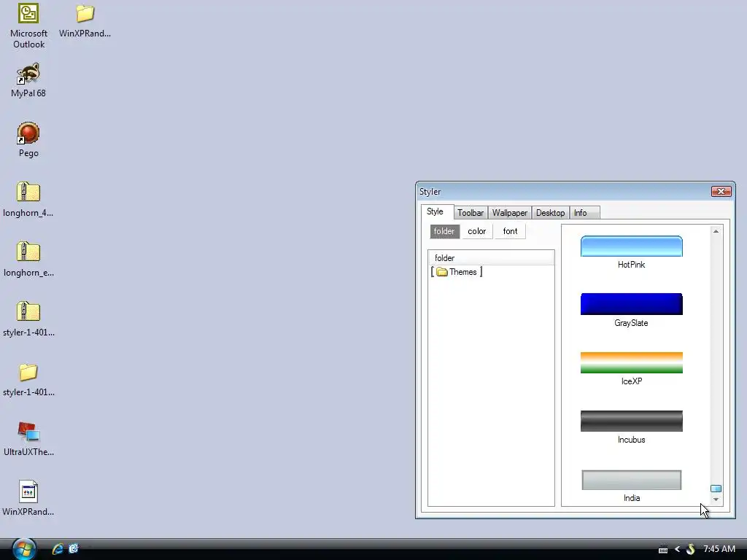Click the keyboard icon in the system tray
Viewport: 747px width, 560px height.
(x=662, y=550)
